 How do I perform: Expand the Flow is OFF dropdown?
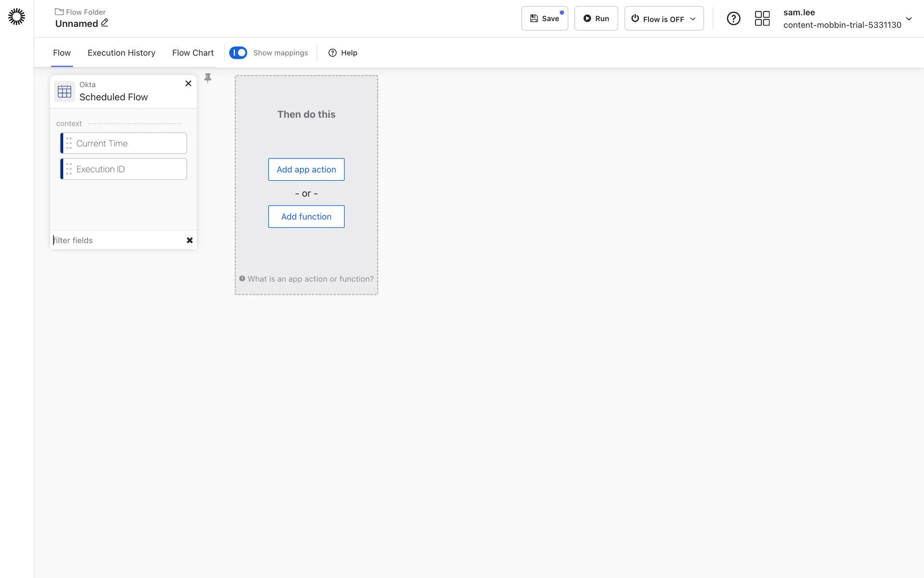[x=664, y=19]
